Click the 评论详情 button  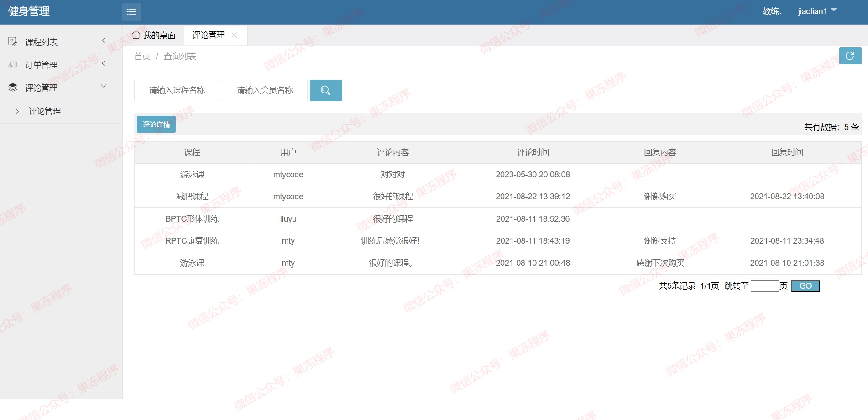156,124
